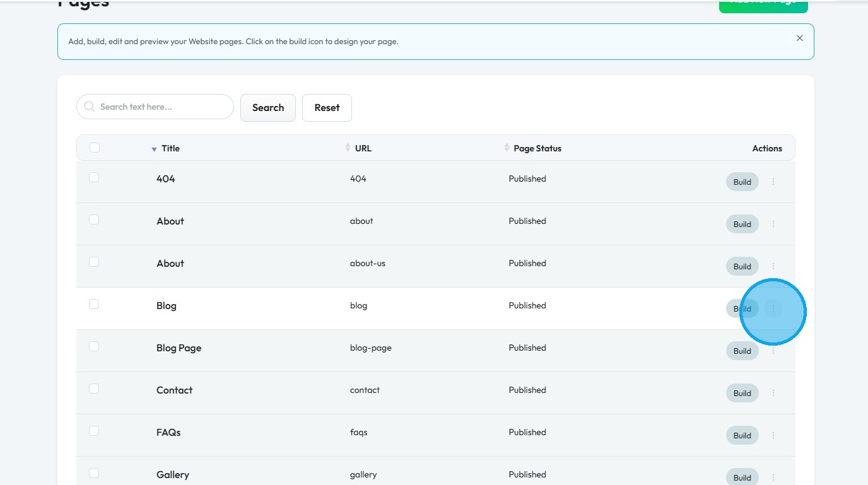868x485 pixels.
Task: Reset the search filter
Action: (x=327, y=108)
